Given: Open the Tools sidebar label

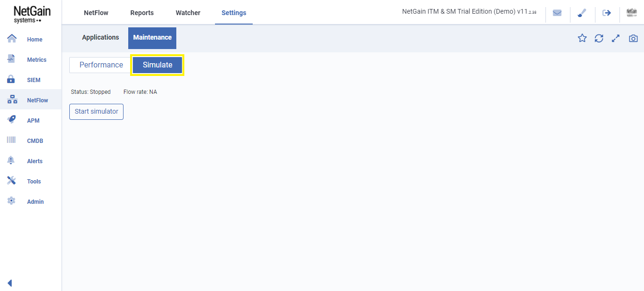Looking at the screenshot, I should [x=34, y=182].
